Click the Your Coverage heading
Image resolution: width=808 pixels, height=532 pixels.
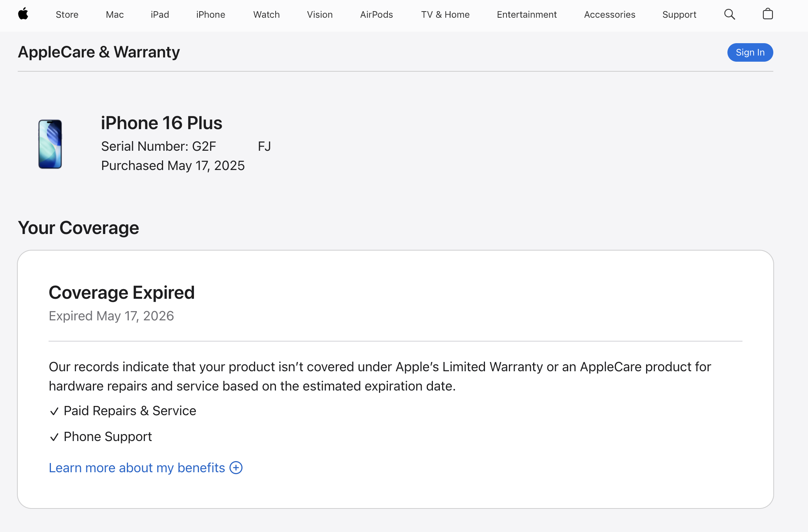pos(78,228)
